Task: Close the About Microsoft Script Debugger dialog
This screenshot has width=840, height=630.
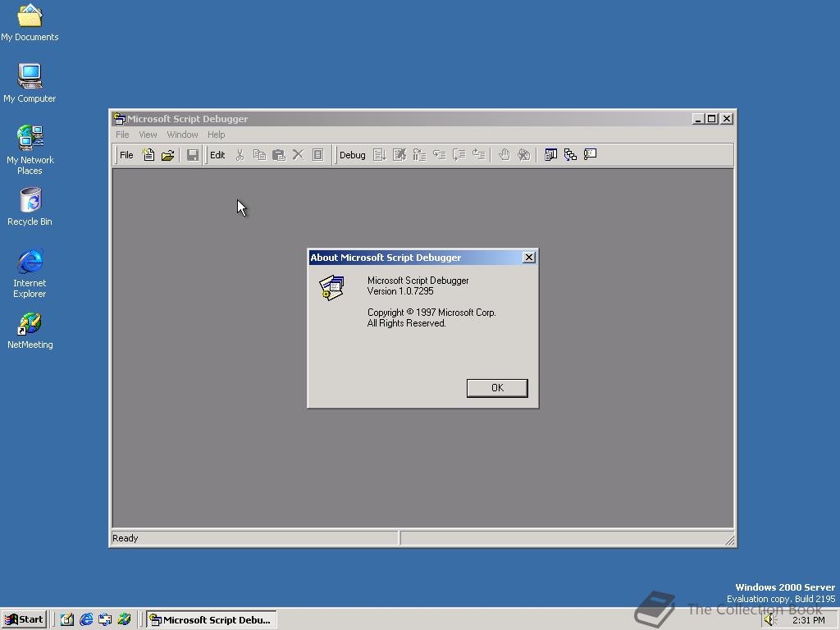Action: (529, 257)
